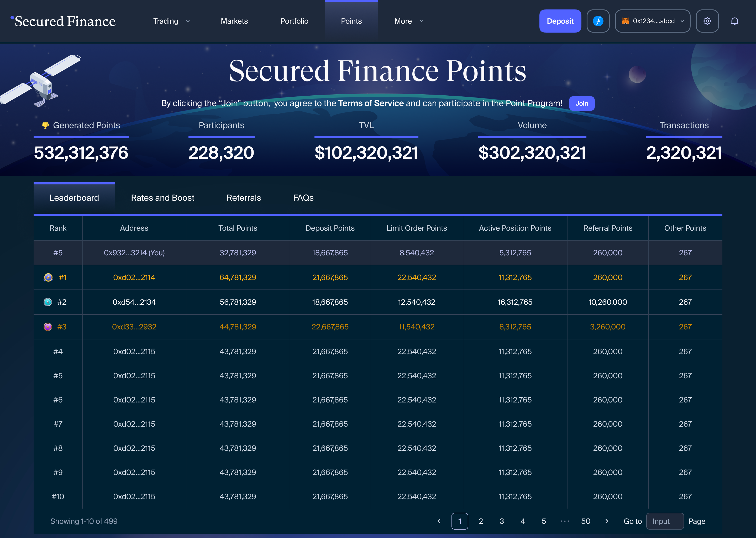Screen dimensions: 756x538
Task: Click address 0xd02...2114
Action: coord(134,277)
